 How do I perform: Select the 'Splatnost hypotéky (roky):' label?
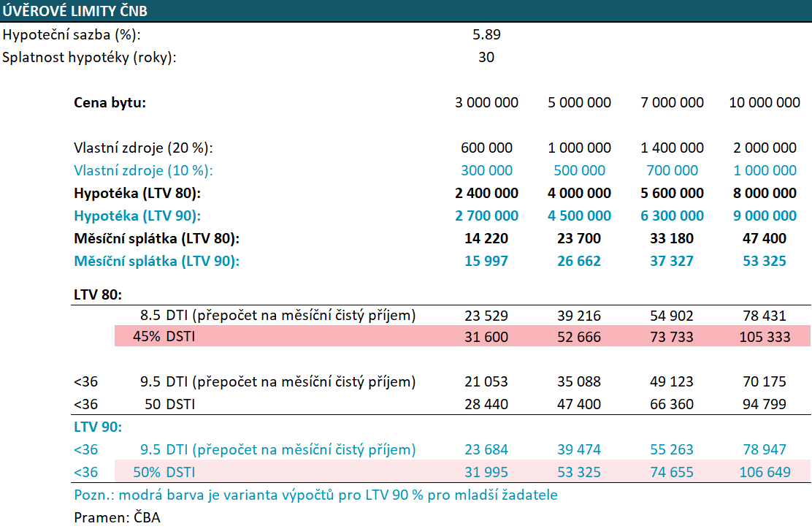point(89,58)
